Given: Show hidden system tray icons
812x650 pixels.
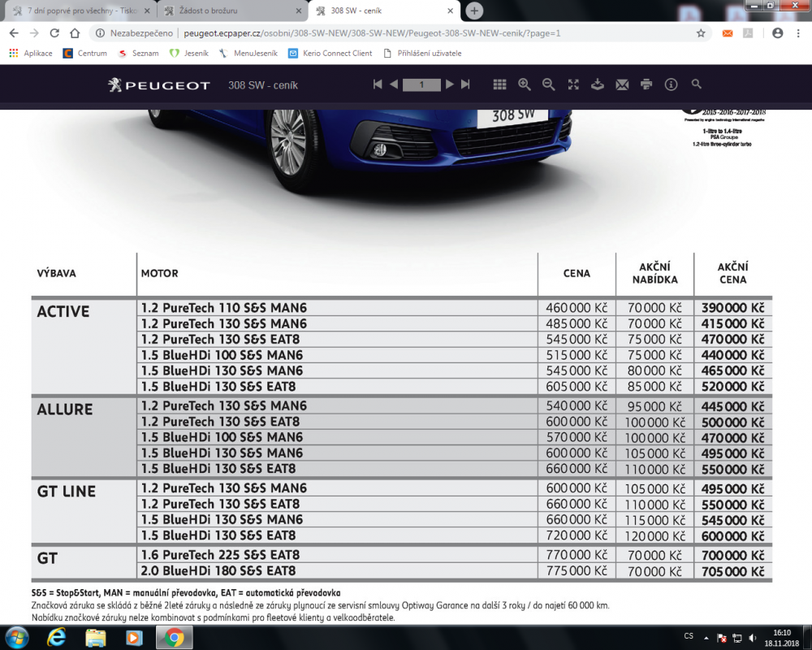Looking at the screenshot, I should [706, 638].
